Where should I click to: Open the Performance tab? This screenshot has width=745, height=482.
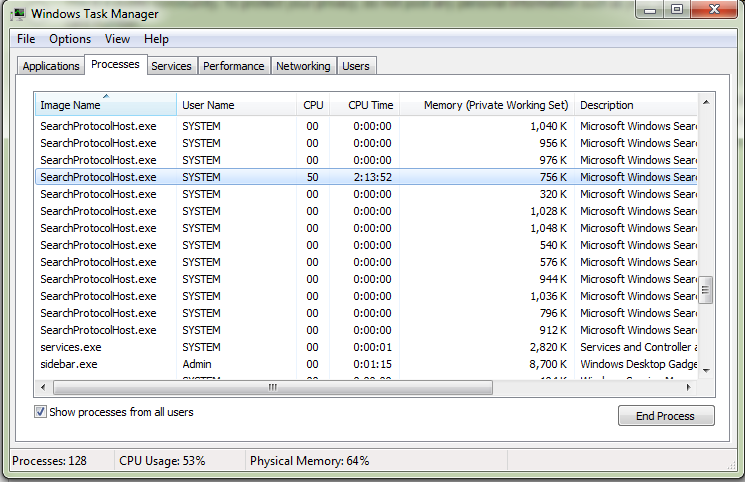point(233,66)
